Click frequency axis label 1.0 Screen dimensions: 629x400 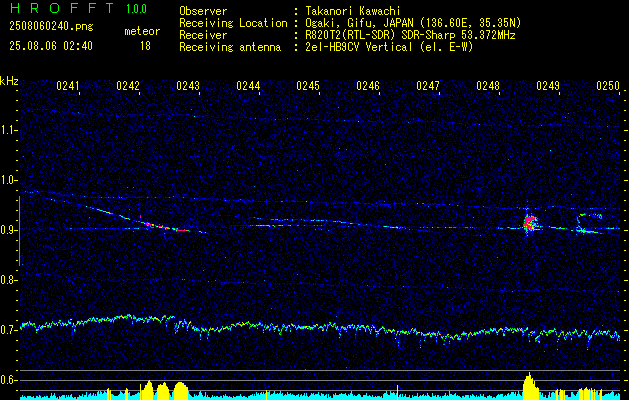[x=8, y=180]
